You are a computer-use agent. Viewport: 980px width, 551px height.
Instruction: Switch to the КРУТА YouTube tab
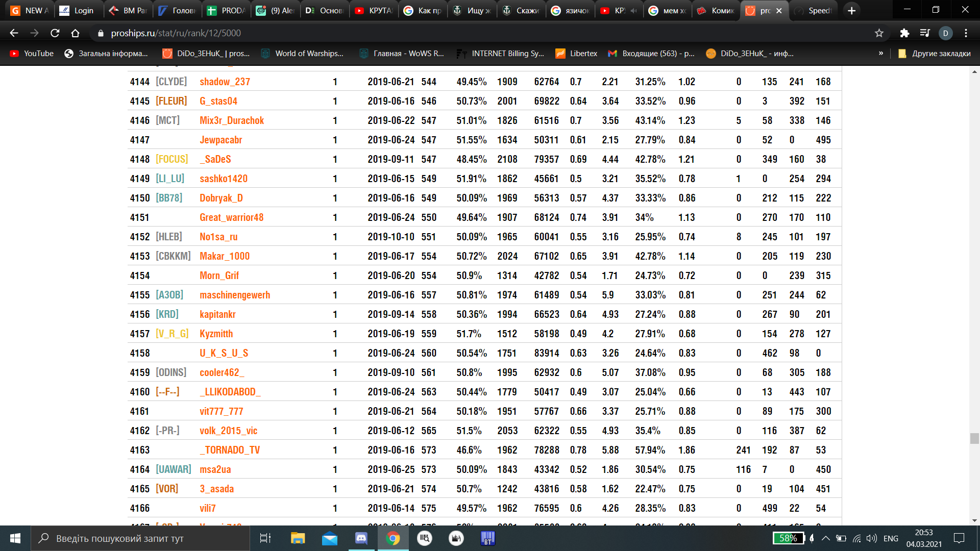pyautogui.click(x=373, y=11)
